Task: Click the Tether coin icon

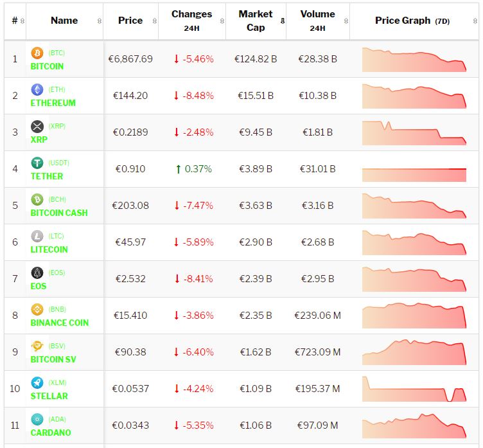Action: [x=37, y=163]
